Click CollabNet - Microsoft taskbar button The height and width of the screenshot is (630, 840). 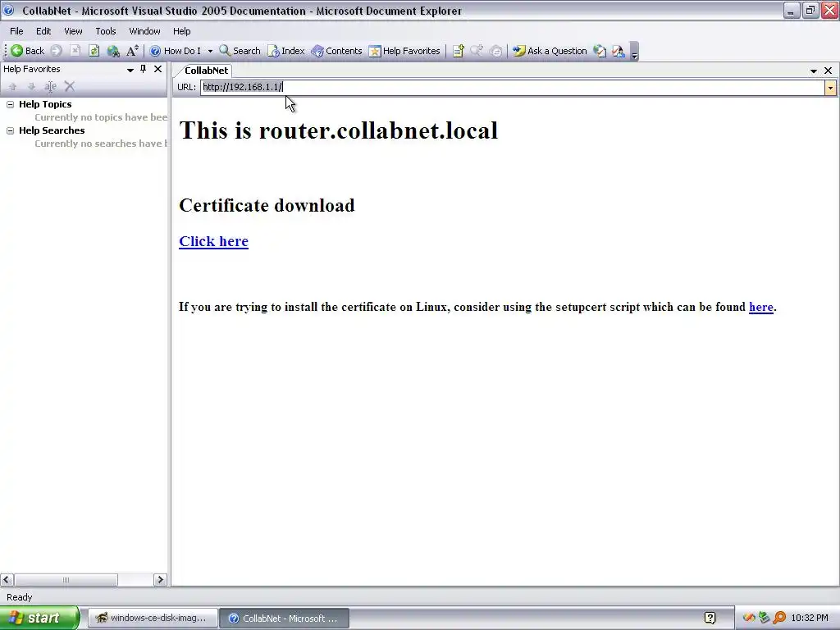(x=284, y=619)
